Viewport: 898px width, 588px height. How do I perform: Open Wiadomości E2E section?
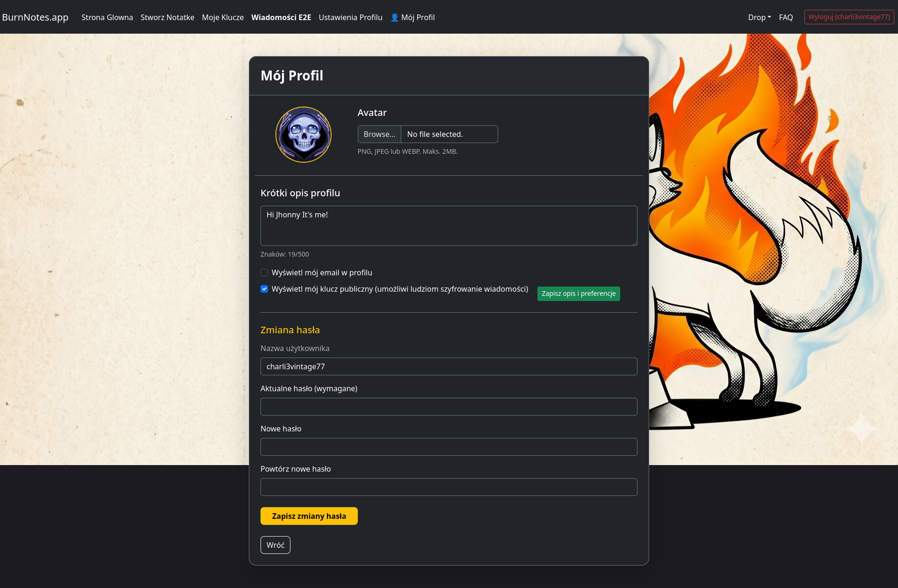(x=281, y=17)
